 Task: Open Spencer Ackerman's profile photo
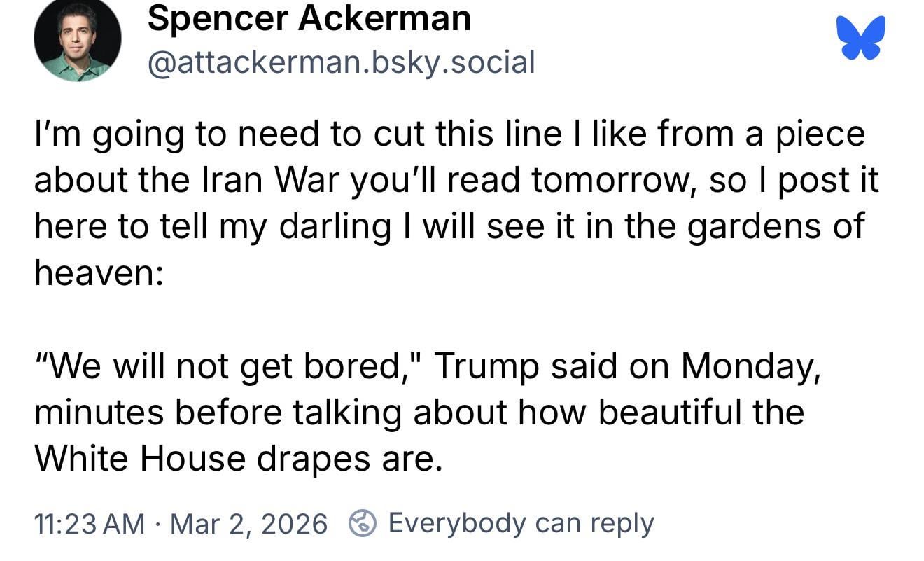point(77,39)
